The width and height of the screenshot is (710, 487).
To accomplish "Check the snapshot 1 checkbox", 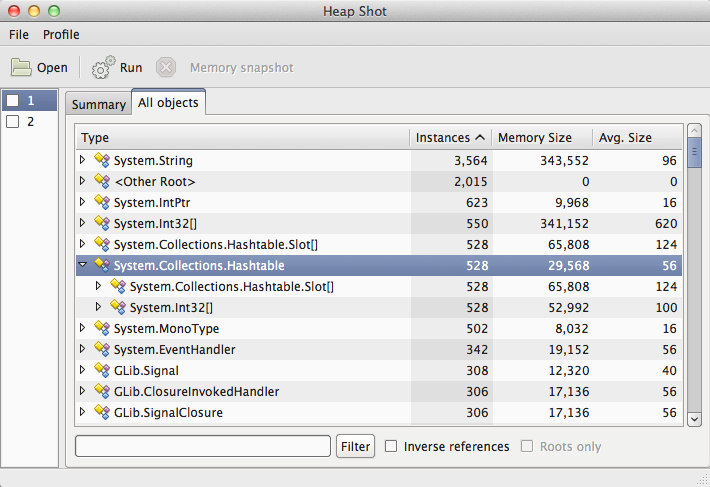I will tap(13, 101).
